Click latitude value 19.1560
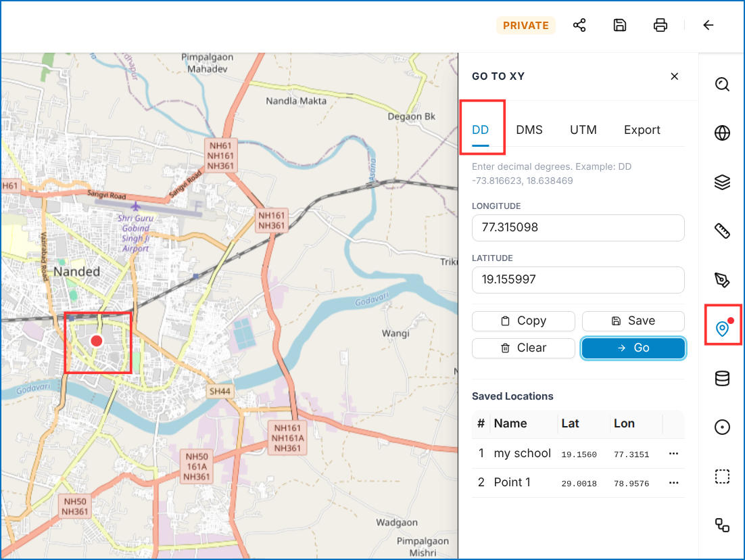 pyautogui.click(x=579, y=454)
